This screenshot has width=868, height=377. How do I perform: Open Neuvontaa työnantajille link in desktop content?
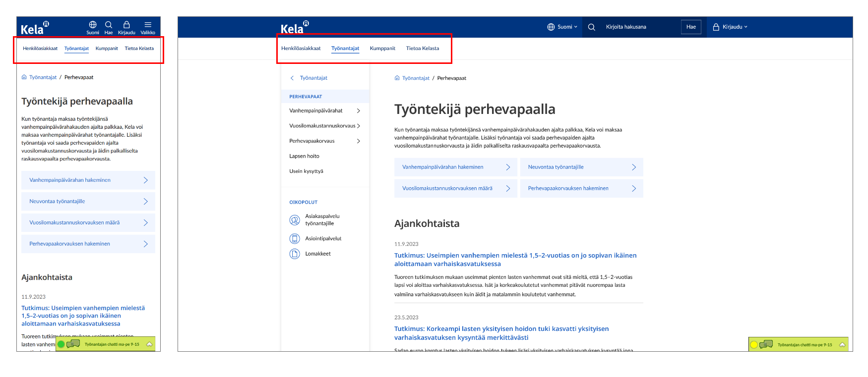581,167
